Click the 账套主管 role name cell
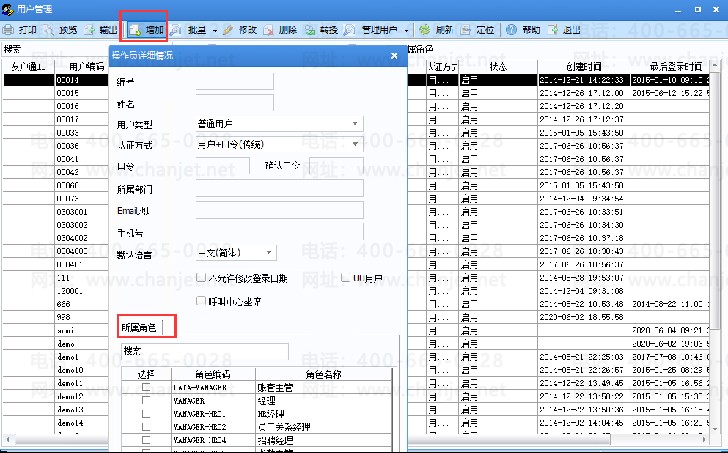Image resolution: width=728 pixels, height=453 pixels. [324, 387]
